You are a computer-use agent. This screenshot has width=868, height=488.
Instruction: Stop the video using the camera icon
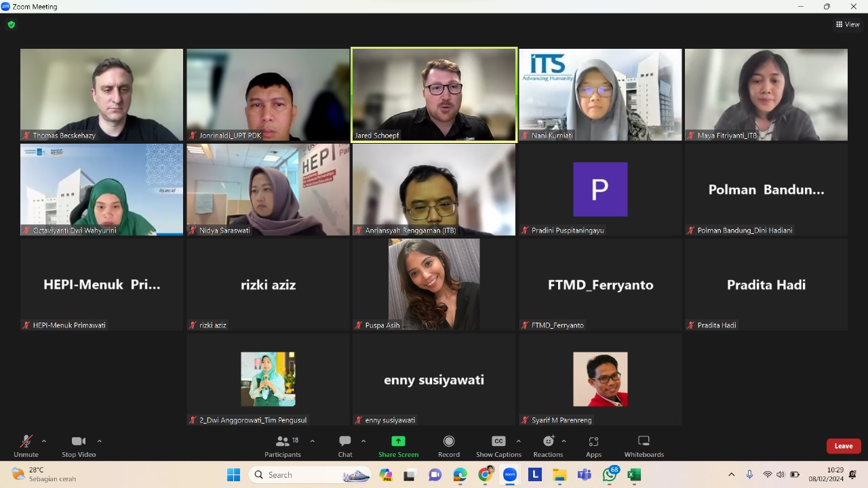[79, 441]
